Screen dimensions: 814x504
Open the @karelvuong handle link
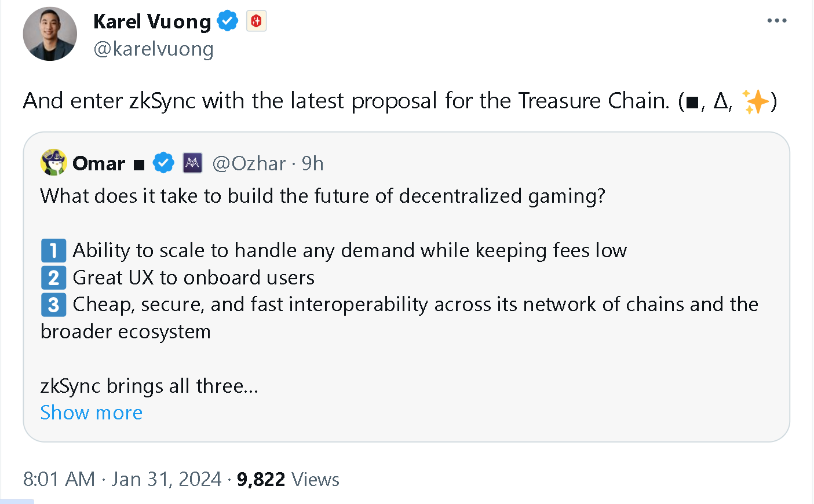(154, 49)
